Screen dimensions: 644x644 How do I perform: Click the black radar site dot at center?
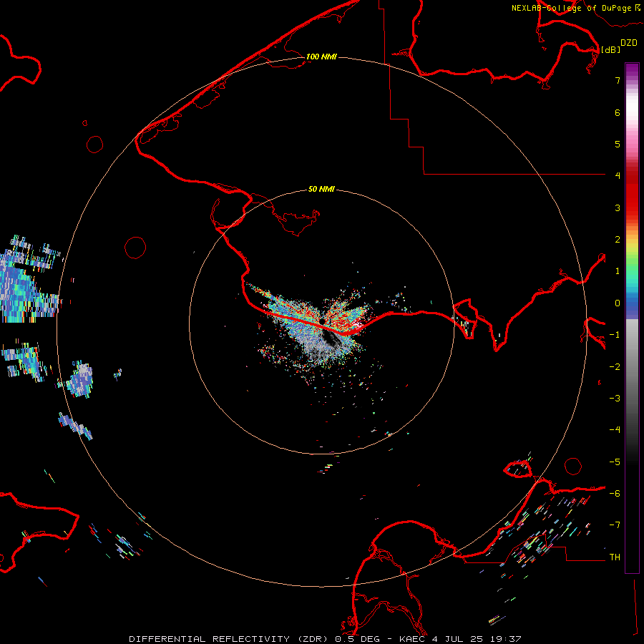click(x=323, y=321)
